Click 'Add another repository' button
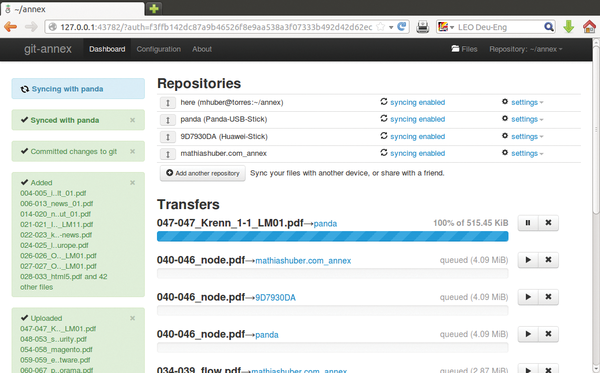 point(203,173)
